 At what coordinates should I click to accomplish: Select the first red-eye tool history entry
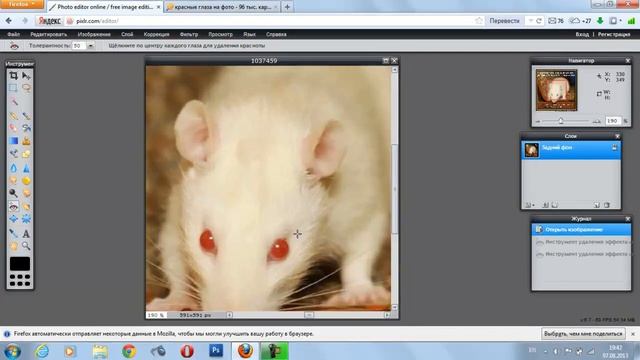[x=581, y=242]
